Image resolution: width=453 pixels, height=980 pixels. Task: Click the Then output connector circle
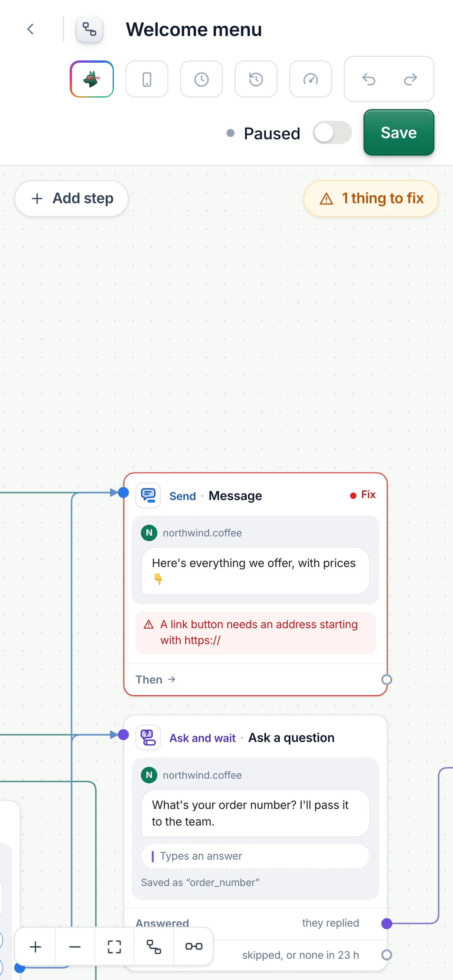(386, 680)
